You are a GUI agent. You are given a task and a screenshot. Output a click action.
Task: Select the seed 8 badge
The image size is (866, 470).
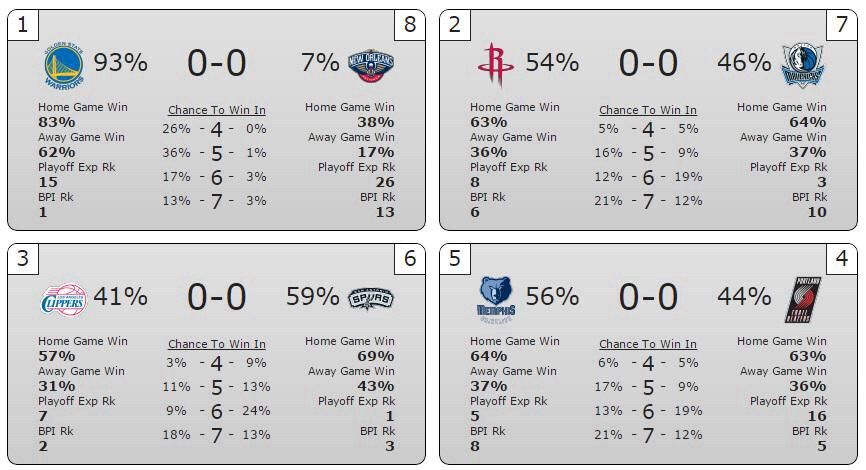[x=410, y=25]
